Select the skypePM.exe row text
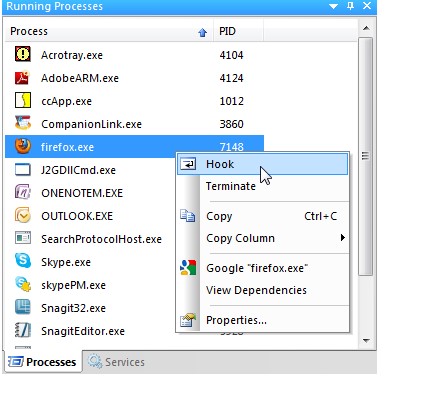The image size is (426, 394). coord(73,285)
